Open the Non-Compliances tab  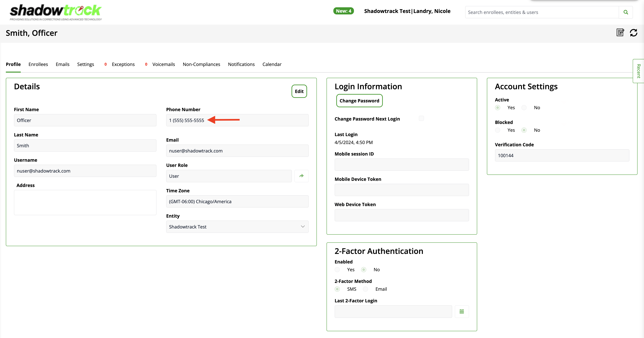(x=201, y=64)
